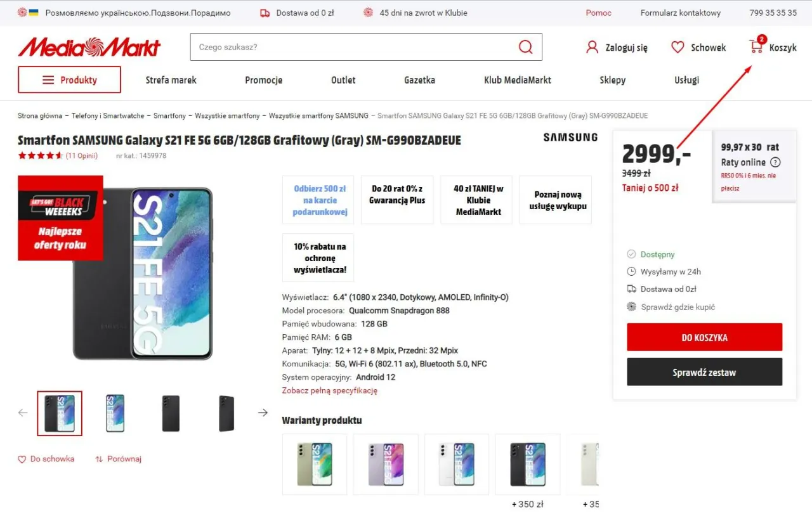Advance the thumbnail carousel with the right arrow
The image size is (812, 516).
(x=263, y=412)
